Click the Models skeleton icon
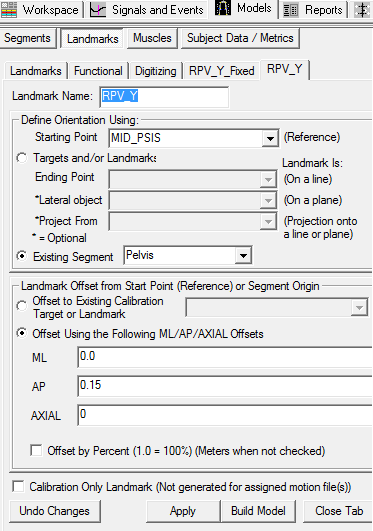The width and height of the screenshot is (373, 531). pos(223,8)
